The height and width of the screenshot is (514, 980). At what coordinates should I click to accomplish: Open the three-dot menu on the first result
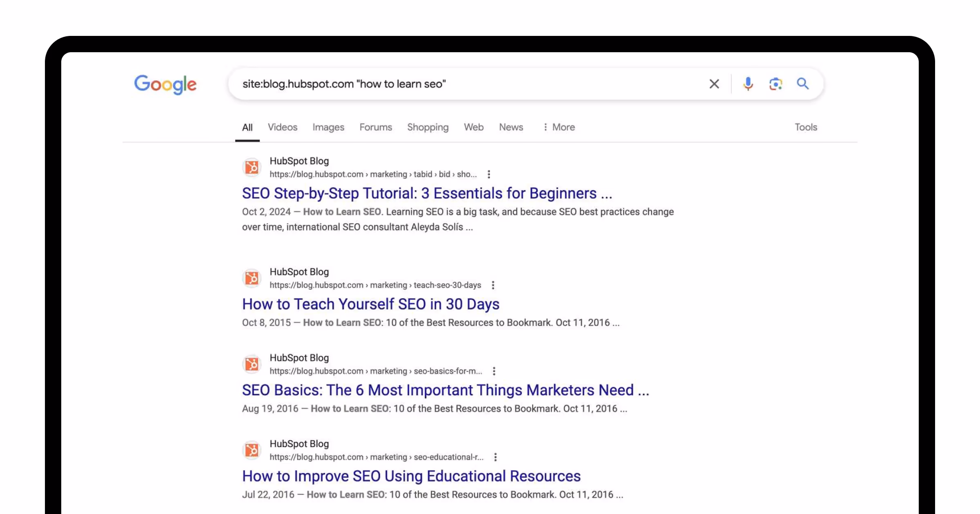point(488,174)
